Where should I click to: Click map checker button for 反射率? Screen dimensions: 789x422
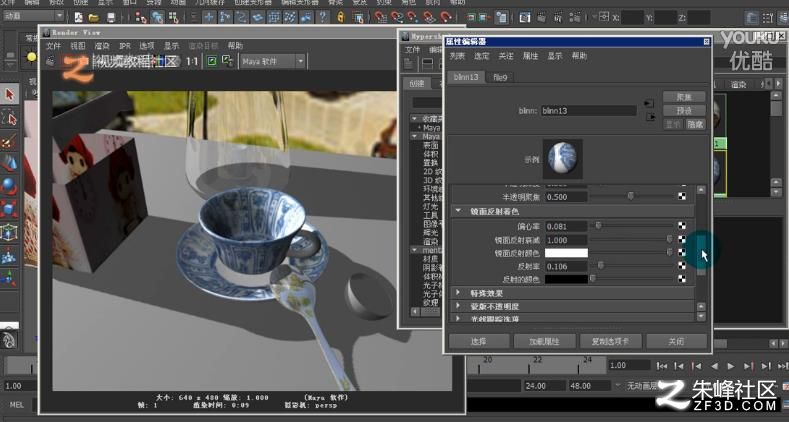[x=682, y=266]
